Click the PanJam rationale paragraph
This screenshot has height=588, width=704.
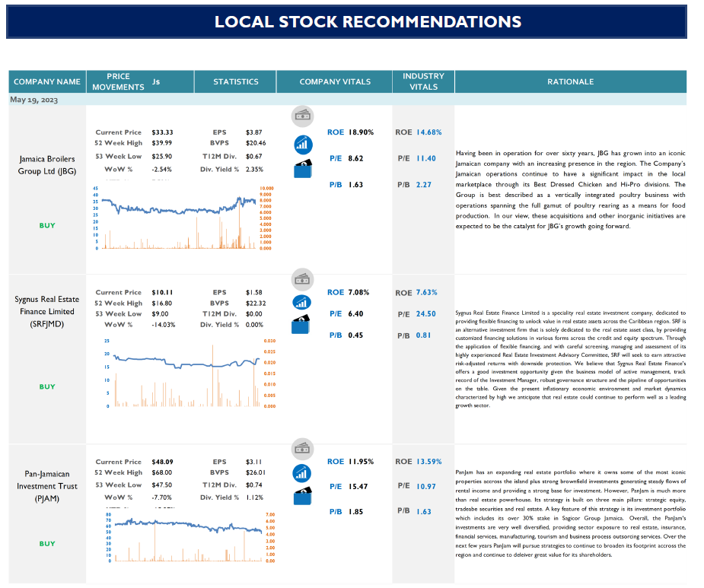coord(570,513)
